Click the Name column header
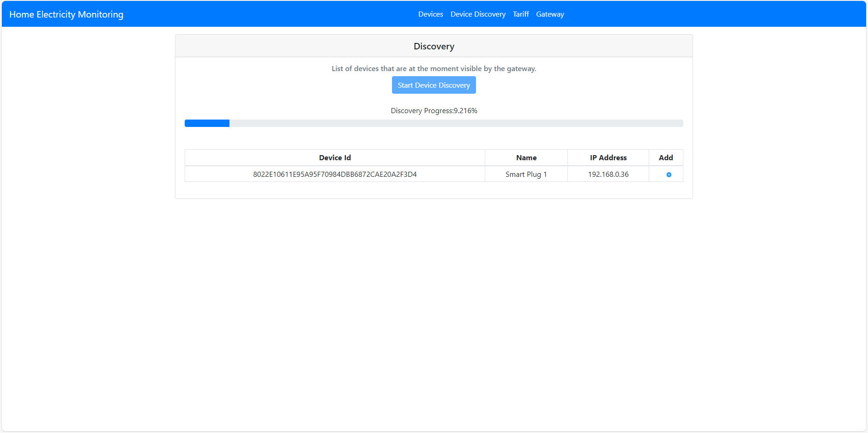 tap(526, 157)
